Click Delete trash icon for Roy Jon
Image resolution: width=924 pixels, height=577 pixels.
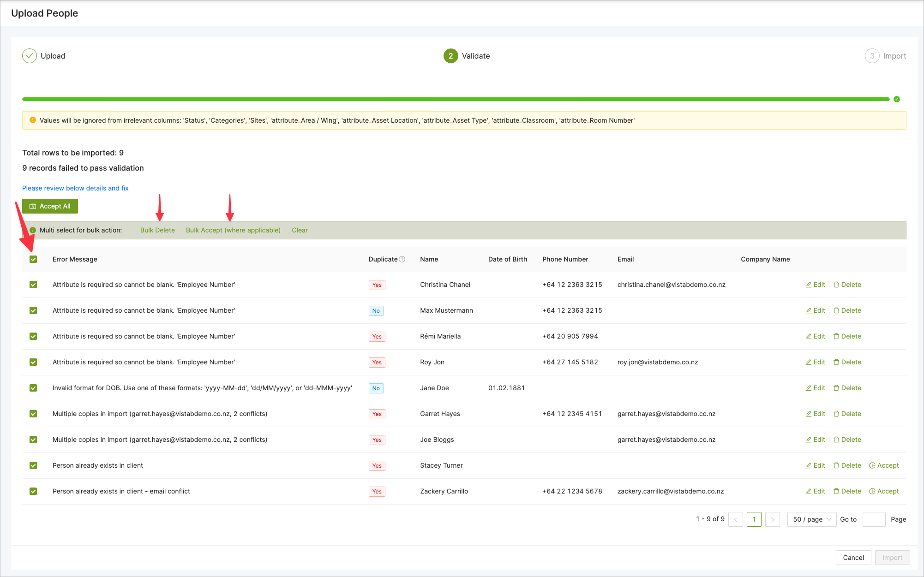point(836,362)
